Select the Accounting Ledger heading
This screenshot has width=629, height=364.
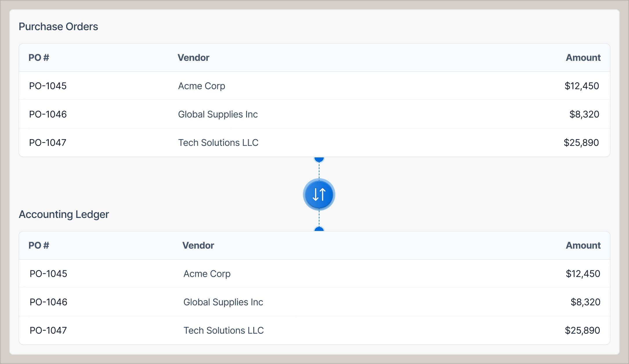click(64, 214)
